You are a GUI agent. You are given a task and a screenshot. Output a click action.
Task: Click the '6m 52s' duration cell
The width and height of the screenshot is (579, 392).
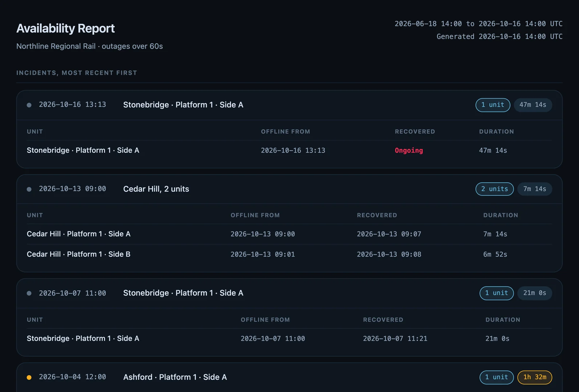click(x=495, y=255)
